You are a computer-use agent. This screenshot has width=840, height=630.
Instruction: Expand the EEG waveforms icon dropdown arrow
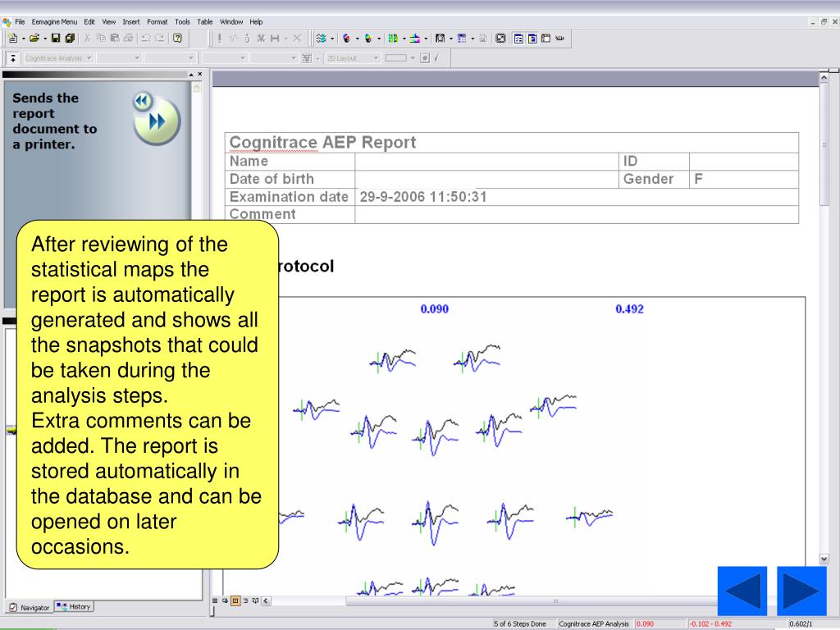(332, 39)
